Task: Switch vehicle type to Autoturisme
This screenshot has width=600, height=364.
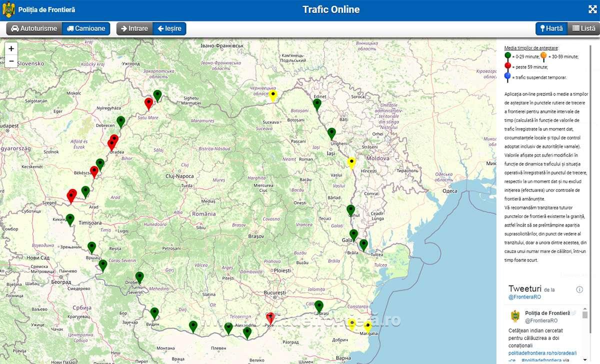Action: [x=34, y=28]
